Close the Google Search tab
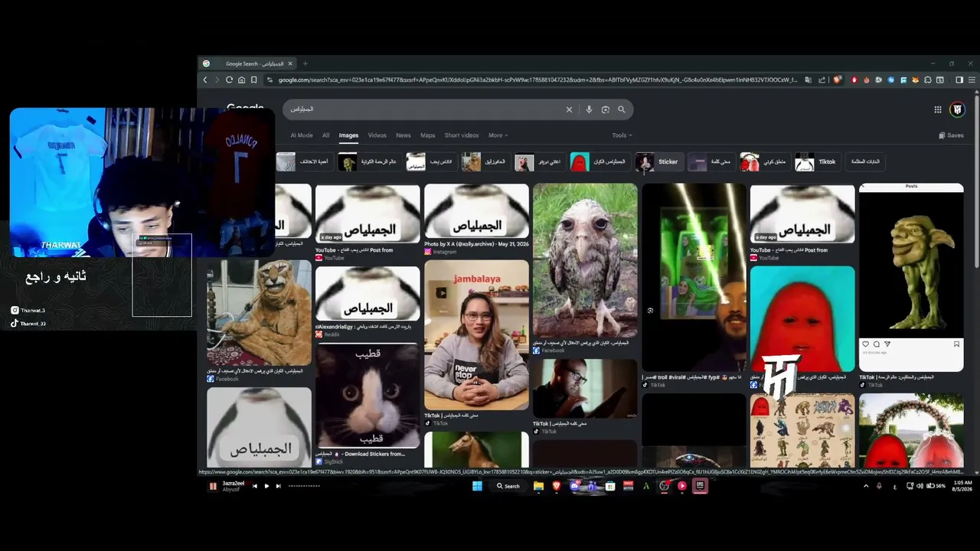The image size is (980, 551). click(x=290, y=64)
